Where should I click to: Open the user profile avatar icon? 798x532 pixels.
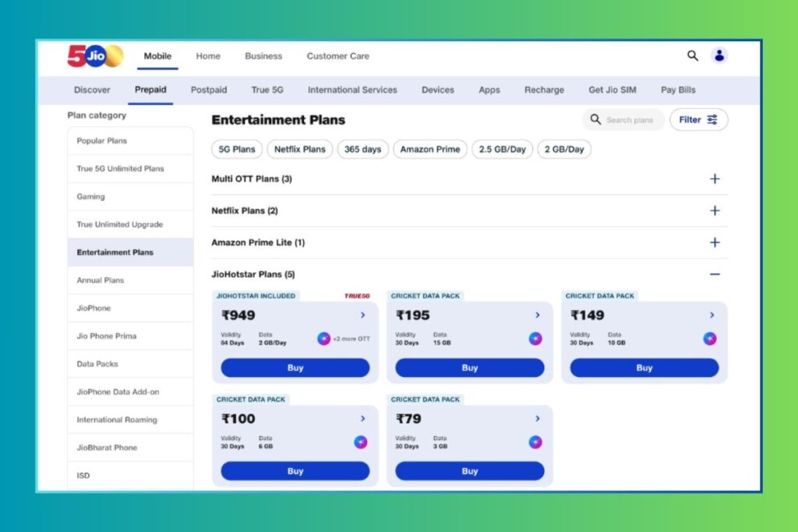pos(719,55)
